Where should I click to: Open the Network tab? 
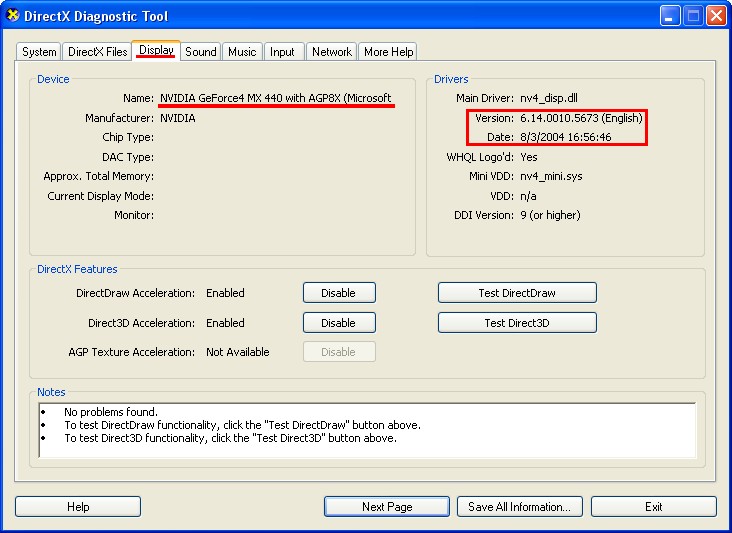pyautogui.click(x=332, y=52)
